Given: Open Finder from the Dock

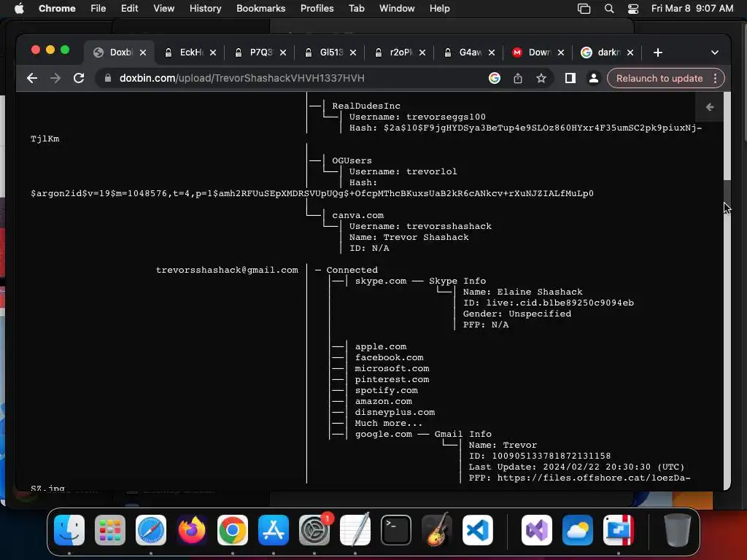Looking at the screenshot, I should coord(69,529).
